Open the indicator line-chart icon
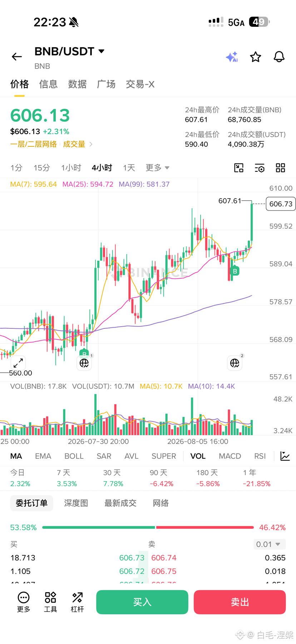The image size is (296, 644). (285, 456)
